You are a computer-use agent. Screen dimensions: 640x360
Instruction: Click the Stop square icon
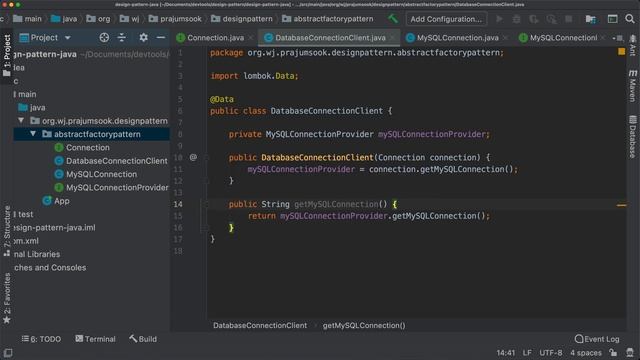(x=569, y=19)
